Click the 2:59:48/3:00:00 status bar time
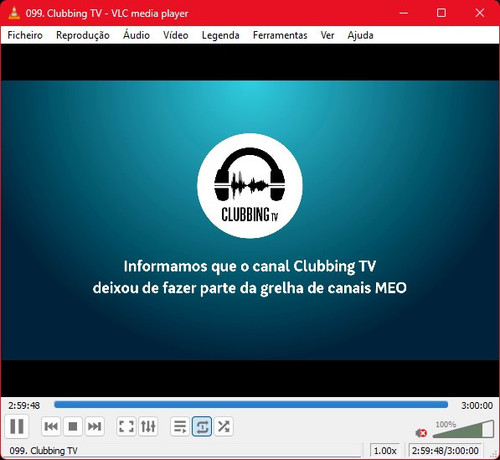Screen dimensions: 500x460 click(445, 451)
